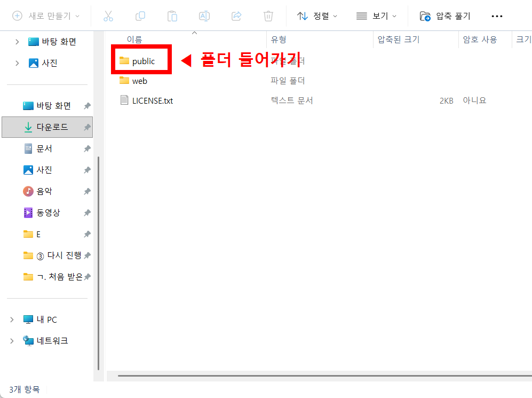This screenshot has width=532, height=398.
Task: Open the ③ 다시 진행 pinned folder
Action: click(52, 255)
